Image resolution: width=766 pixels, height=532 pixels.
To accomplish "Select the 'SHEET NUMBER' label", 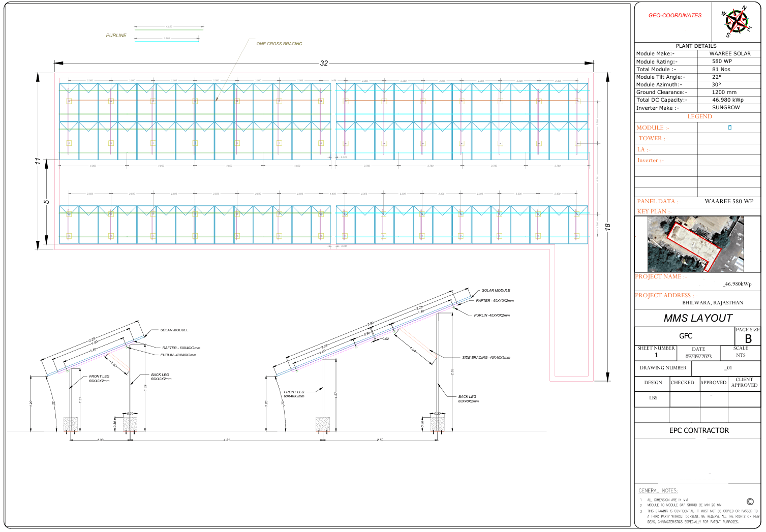I will (656, 348).
